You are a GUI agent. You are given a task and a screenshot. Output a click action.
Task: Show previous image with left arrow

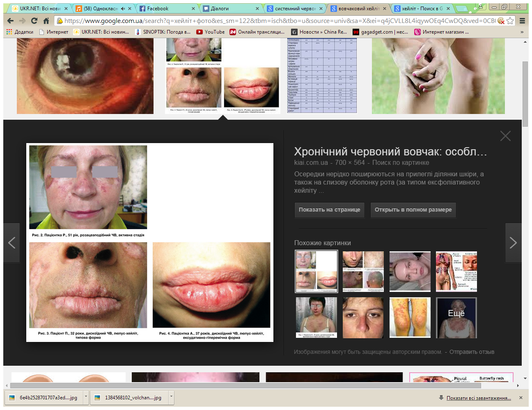[x=11, y=243]
